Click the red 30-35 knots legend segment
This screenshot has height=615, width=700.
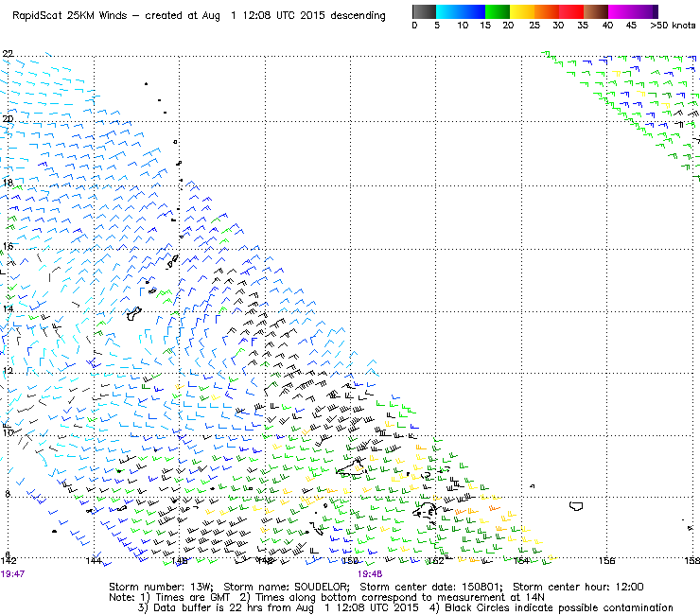click(x=571, y=11)
